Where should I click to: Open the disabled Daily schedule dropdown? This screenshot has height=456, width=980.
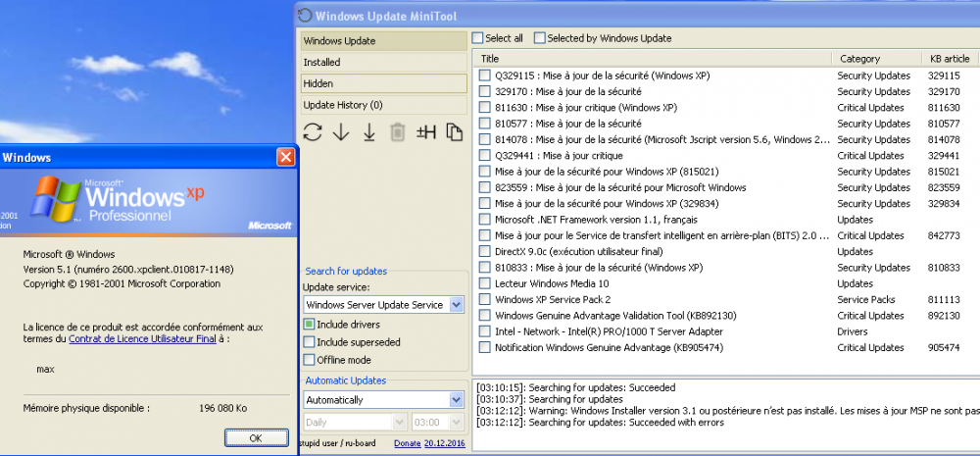[x=400, y=423]
